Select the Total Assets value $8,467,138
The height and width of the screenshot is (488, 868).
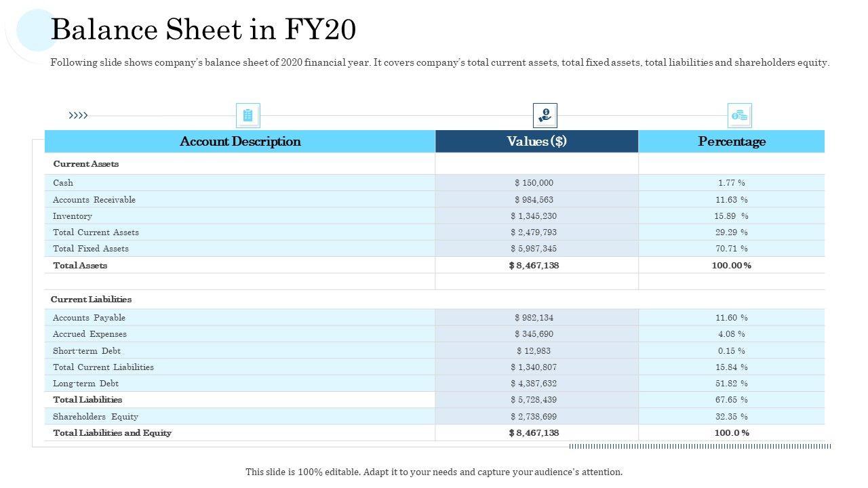(x=534, y=266)
